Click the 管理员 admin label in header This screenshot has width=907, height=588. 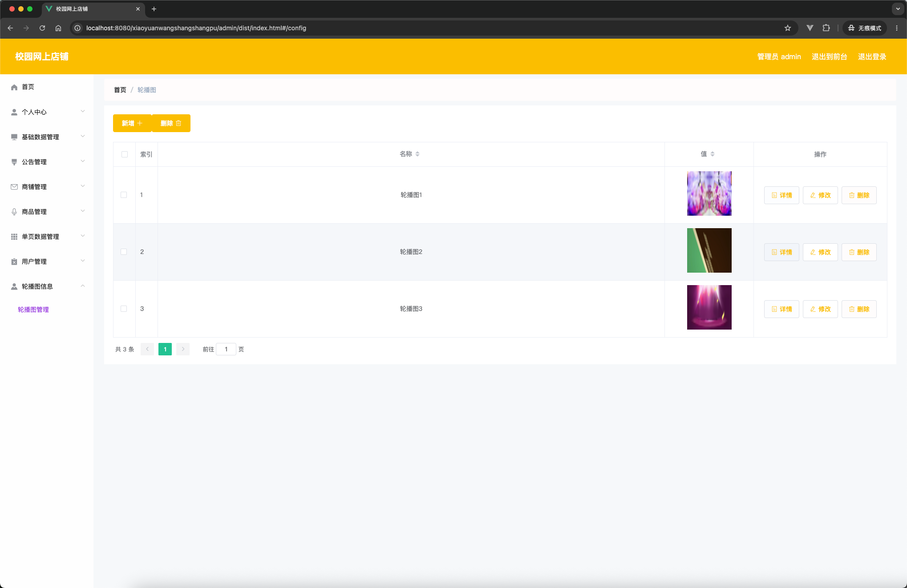pos(779,56)
